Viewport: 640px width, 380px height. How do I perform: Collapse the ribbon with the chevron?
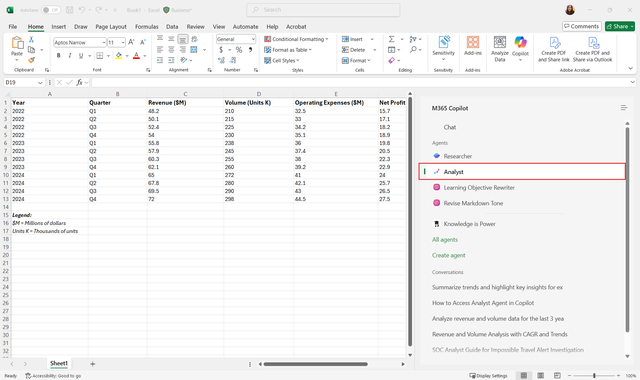tap(631, 69)
